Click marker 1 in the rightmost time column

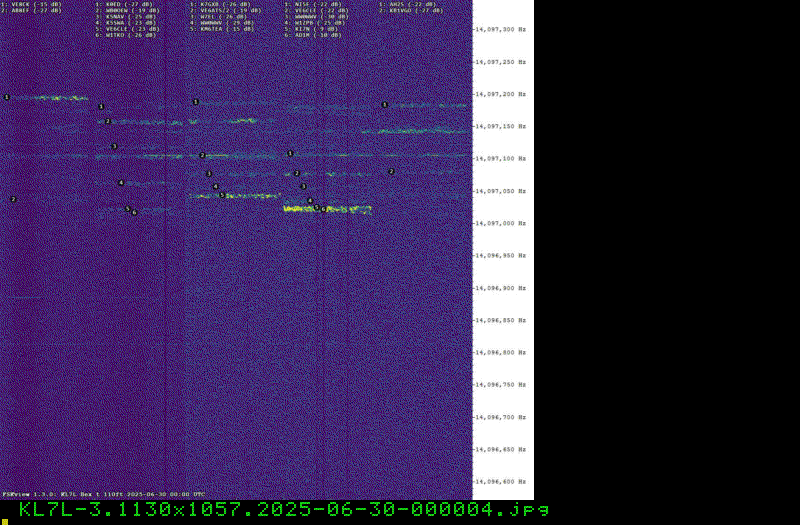(385, 105)
